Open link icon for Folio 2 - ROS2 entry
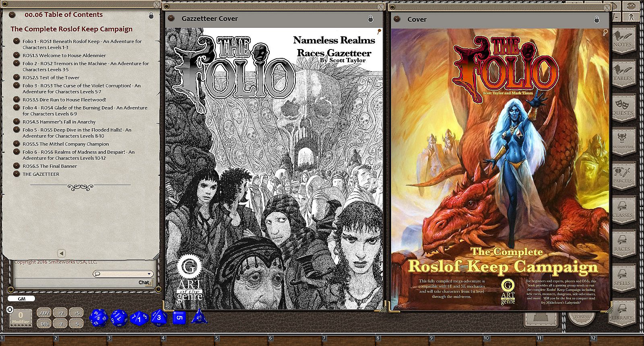644x346 pixels. coord(17,63)
